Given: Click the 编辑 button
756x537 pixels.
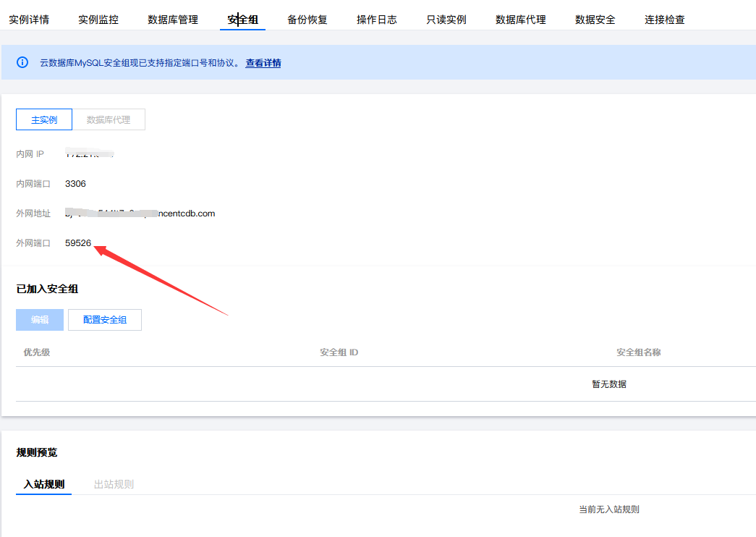Looking at the screenshot, I should tap(40, 320).
